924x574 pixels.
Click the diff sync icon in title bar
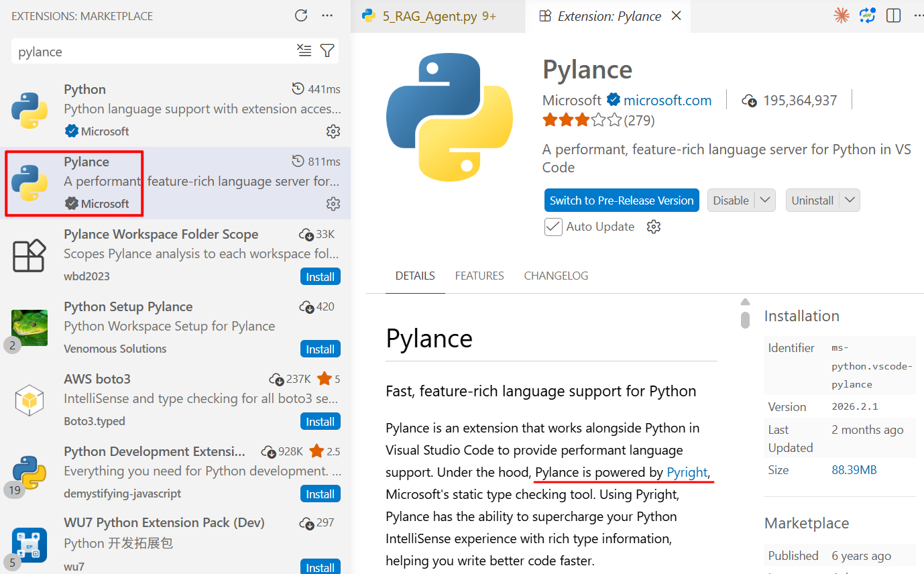[x=868, y=15]
